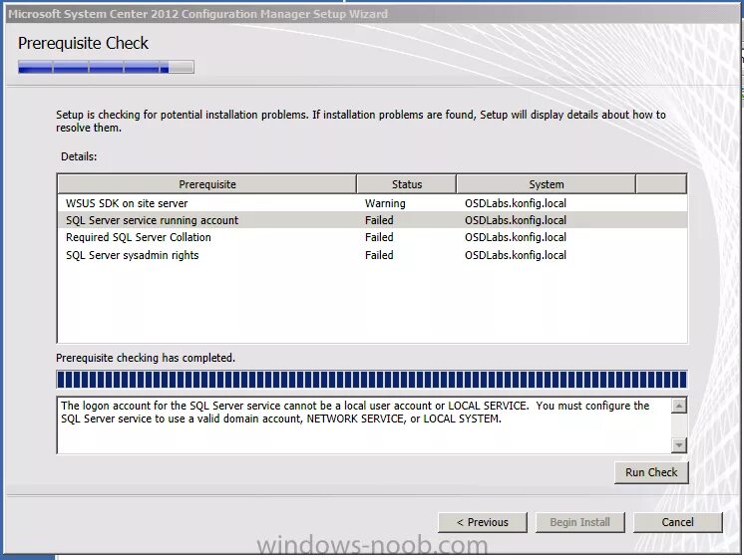The height and width of the screenshot is (560, 744).
Task: Click the description box scroll up arrow
Action: [x=679, y=406]
